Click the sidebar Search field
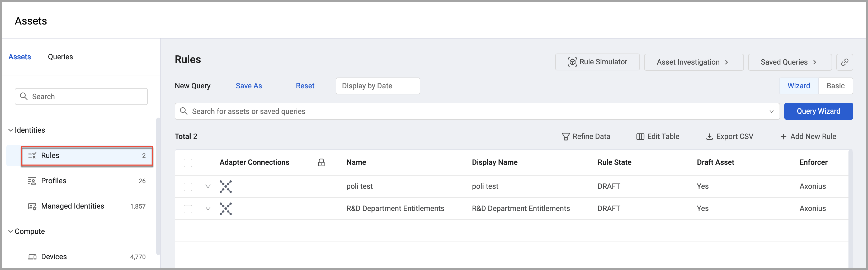 (x=81, y=97)
